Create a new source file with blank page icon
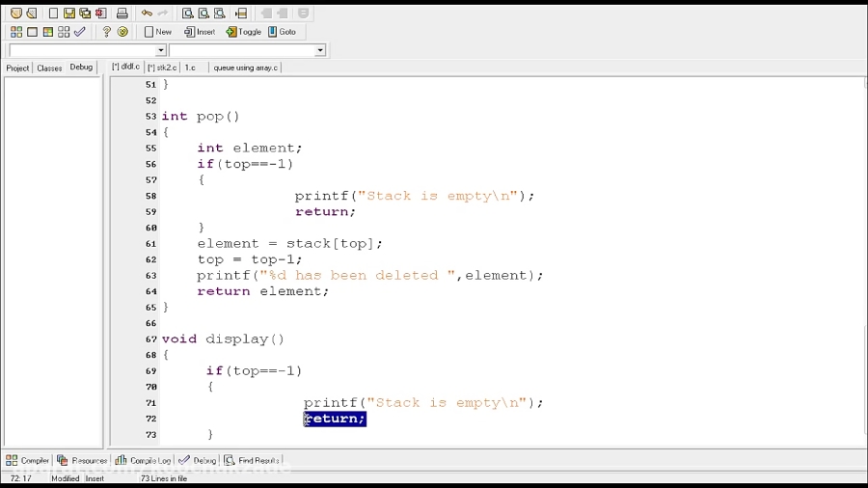 53,13
